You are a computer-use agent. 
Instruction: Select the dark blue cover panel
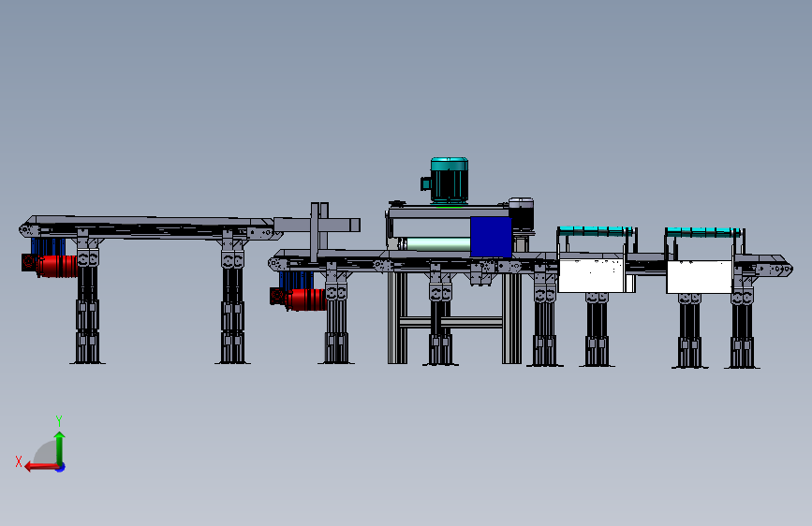click(491, 237)
